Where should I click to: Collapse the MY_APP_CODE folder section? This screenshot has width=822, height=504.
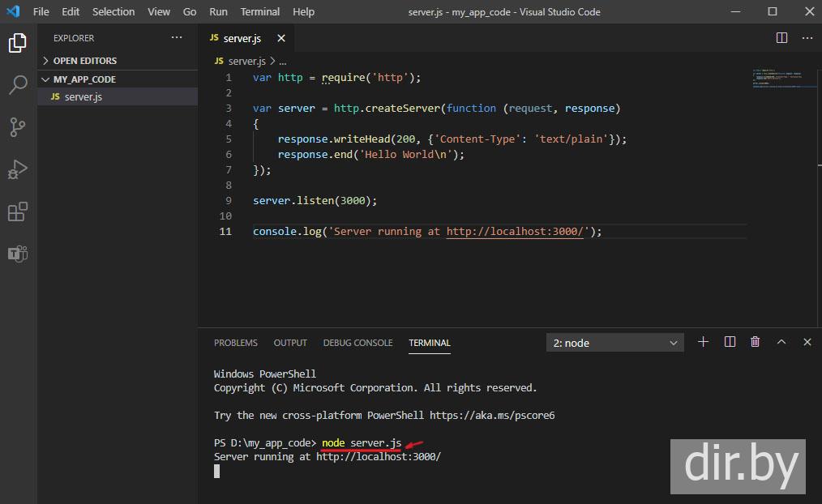coord(84,79)
